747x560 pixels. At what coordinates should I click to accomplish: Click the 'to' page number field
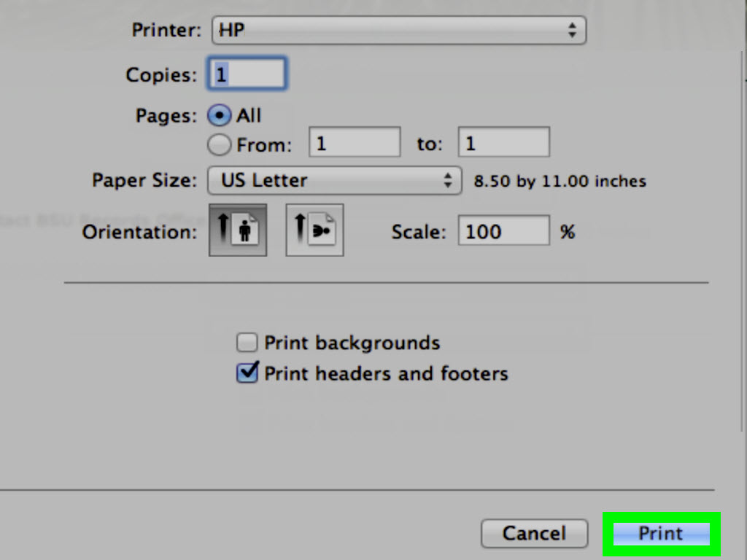[x=504, y=142]
